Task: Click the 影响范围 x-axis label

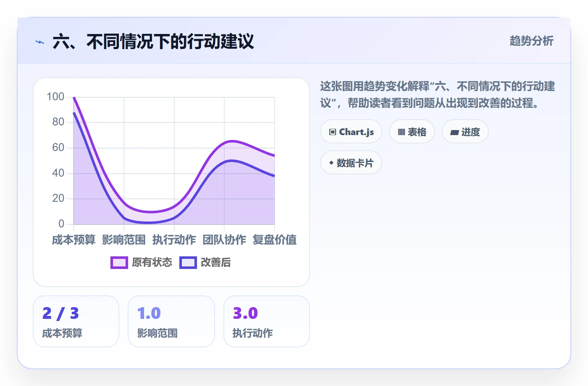Action: [124, 240]
